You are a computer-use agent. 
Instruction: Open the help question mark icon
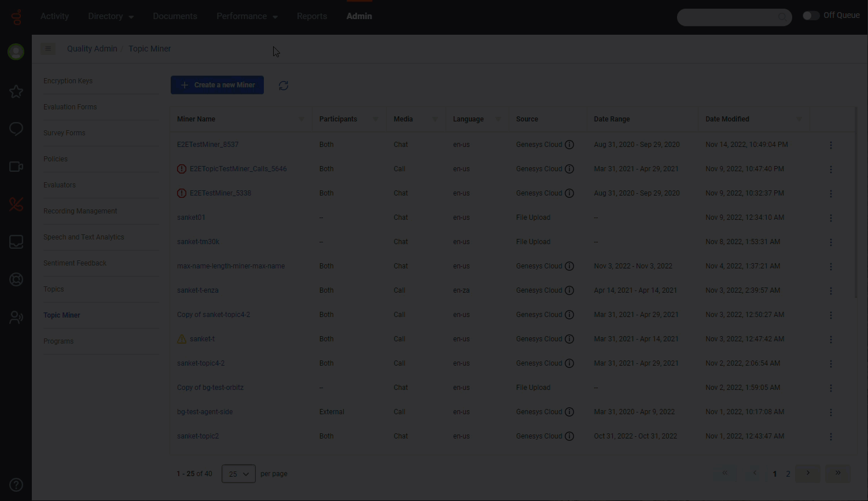pyautogui.click(x=16, y=485)
